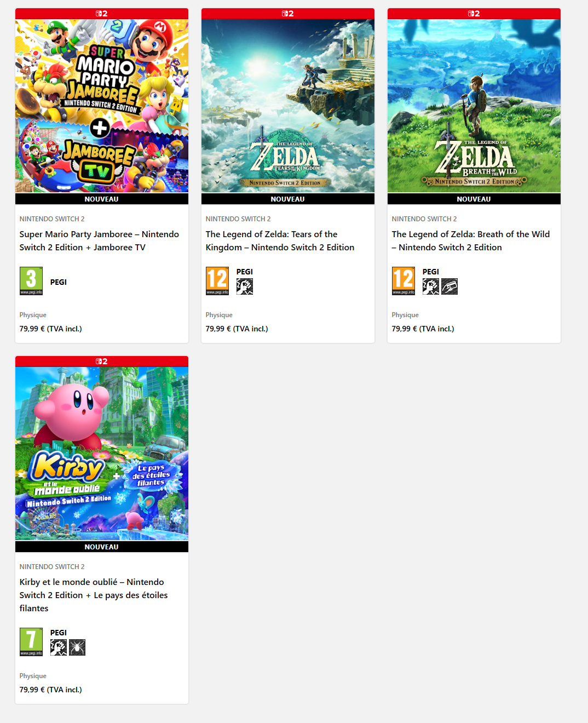Click the NOUVEAU badge under Tears of the Kingdom cover
Viewport: 588px width, 723px height.
(288, 199)
